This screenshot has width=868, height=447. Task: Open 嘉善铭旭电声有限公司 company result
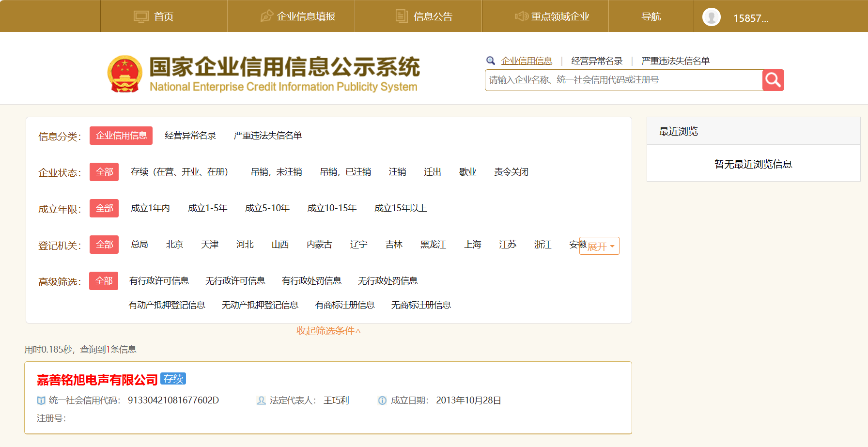[x=97, y=380]
